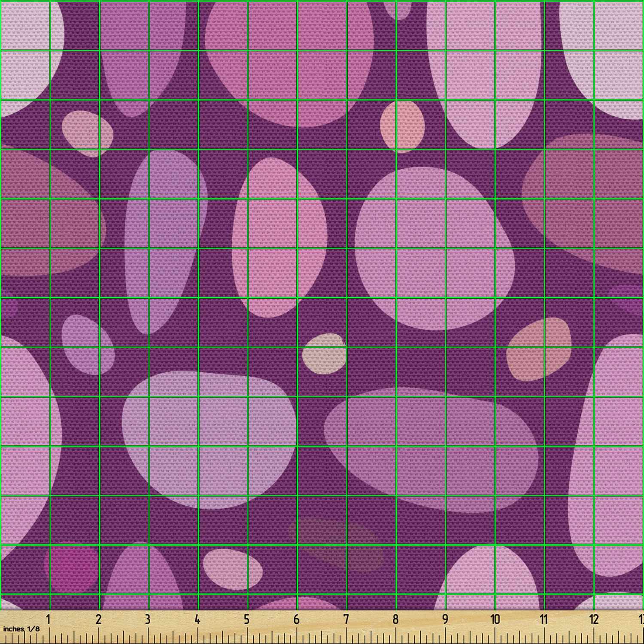Click the number 12 on the ruler

click(594, 620)
